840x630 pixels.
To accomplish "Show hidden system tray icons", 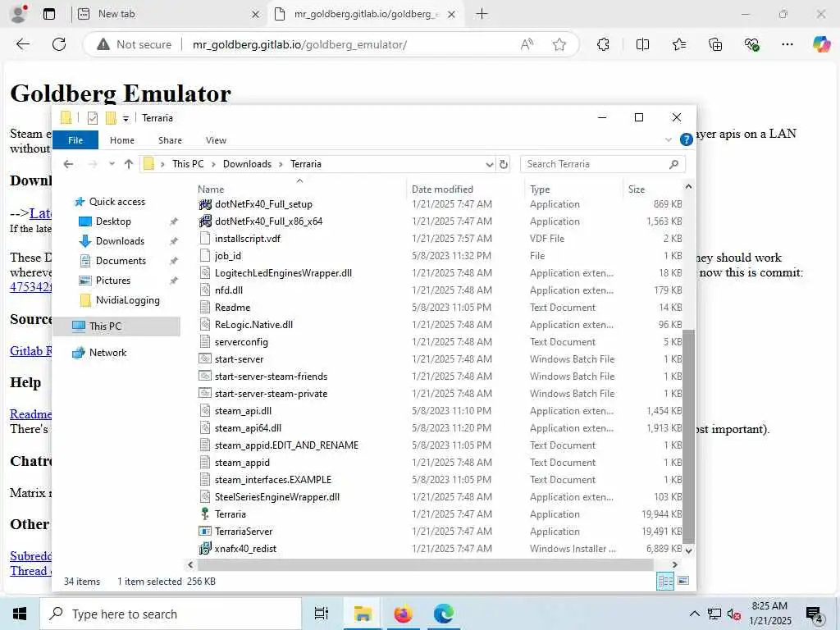I will (694, 614).
